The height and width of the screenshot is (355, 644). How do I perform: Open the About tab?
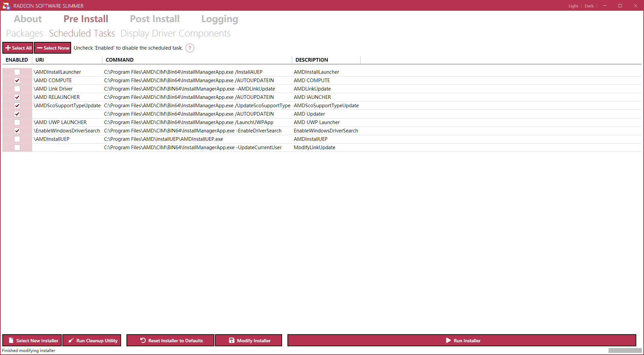(28, 19)
